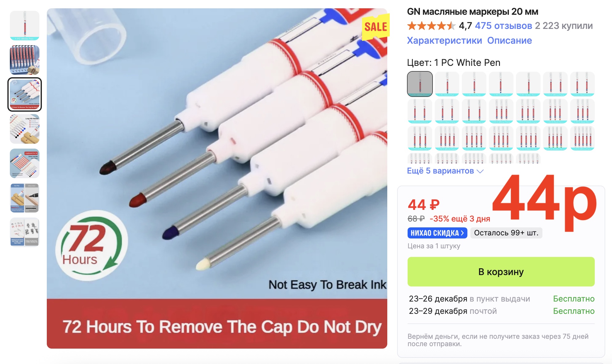Expand Ещё 5 вариантов list
612x364 pixels.
pos(445,171)
